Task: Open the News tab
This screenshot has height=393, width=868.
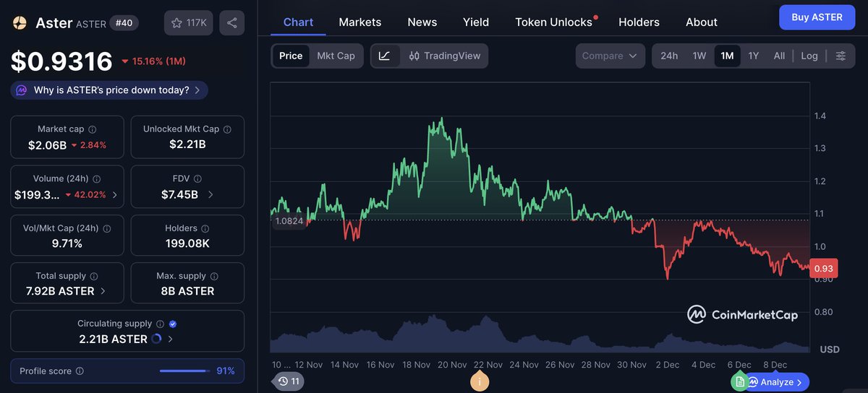Action: pyautogui.click(x=422, y=22)
